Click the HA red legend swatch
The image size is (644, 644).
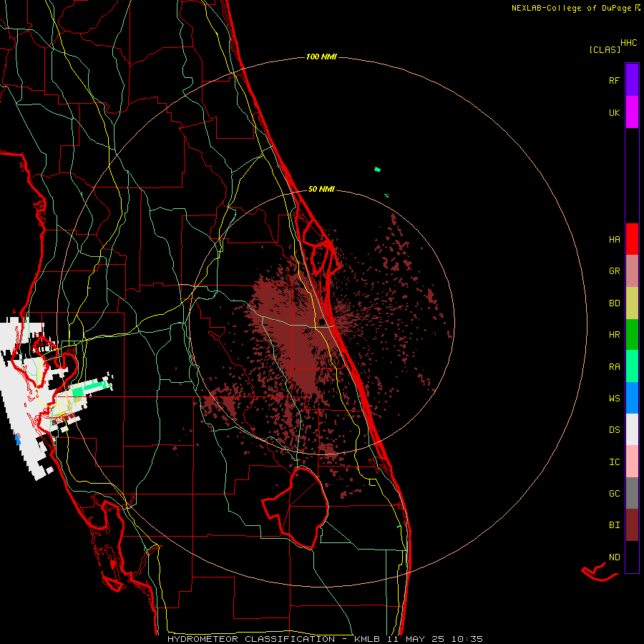pyautogui.click(x=632, y=239)
